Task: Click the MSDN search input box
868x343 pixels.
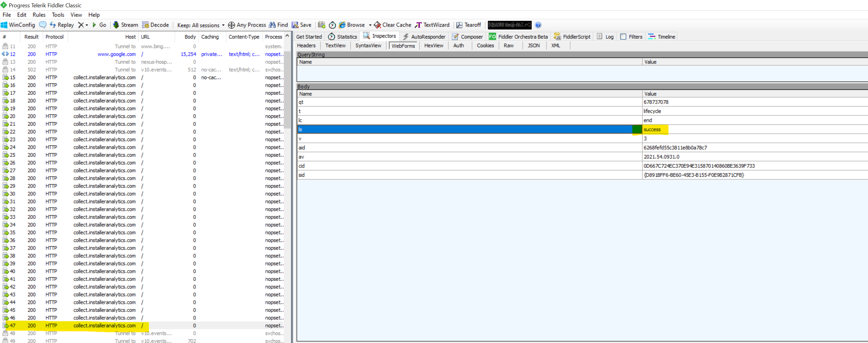Action: click(509, 25)
